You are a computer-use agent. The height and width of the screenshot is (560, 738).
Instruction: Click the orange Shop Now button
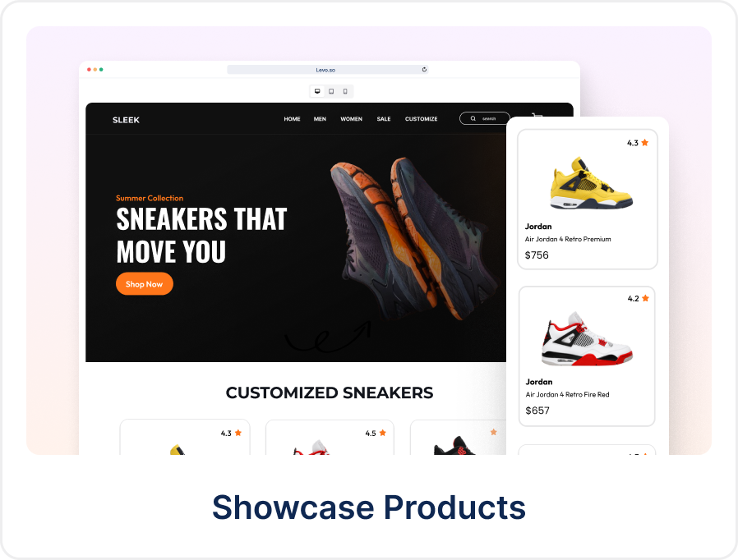[x=145, y=284]
